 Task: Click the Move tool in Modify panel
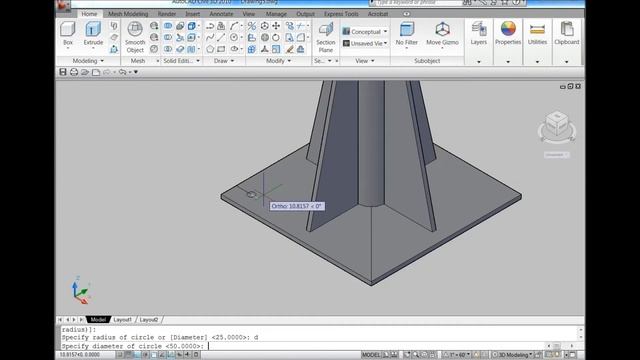point(276,26)
